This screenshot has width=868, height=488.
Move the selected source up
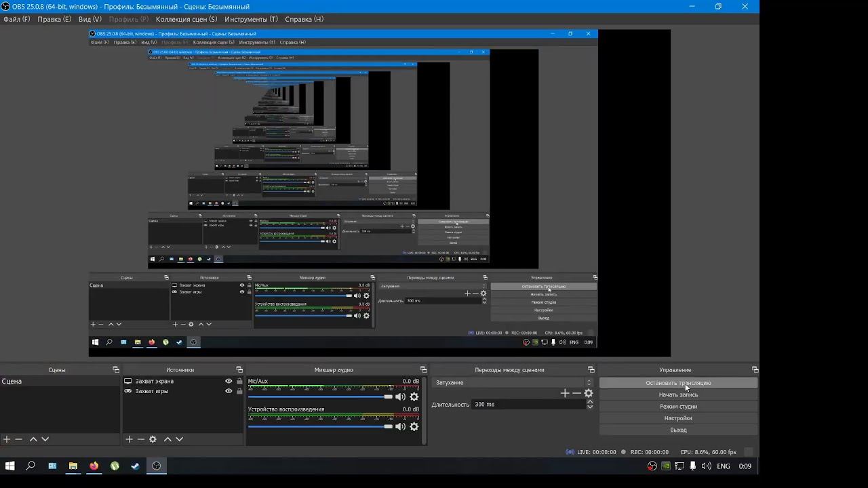pyautogui.click(x=167, y=439)
